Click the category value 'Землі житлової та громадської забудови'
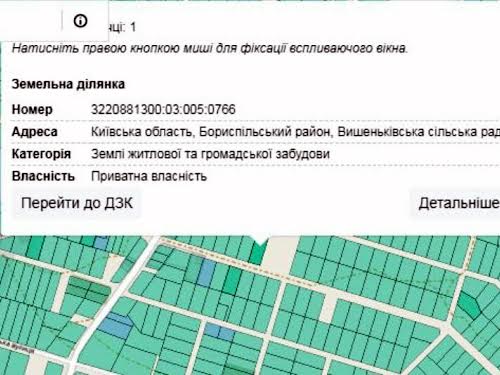 (x=210, y=154)
